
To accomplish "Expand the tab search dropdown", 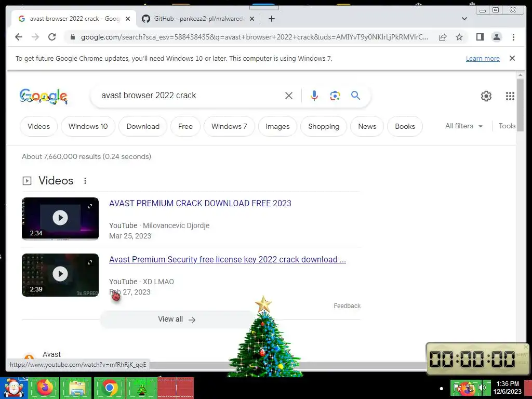I will (464, 19).
